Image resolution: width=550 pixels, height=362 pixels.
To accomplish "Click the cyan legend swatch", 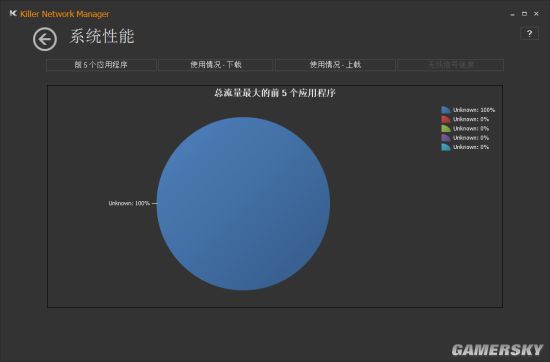I will (x=446, y=147).
